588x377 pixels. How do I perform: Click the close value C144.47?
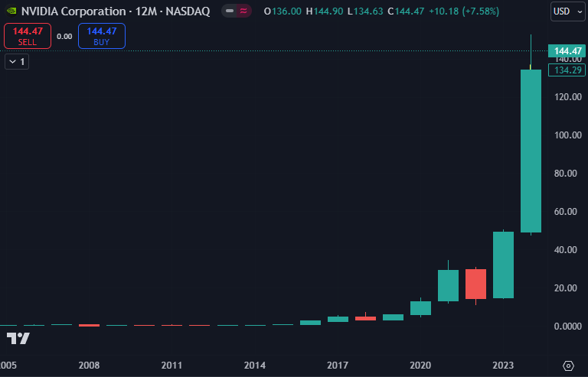406,11
